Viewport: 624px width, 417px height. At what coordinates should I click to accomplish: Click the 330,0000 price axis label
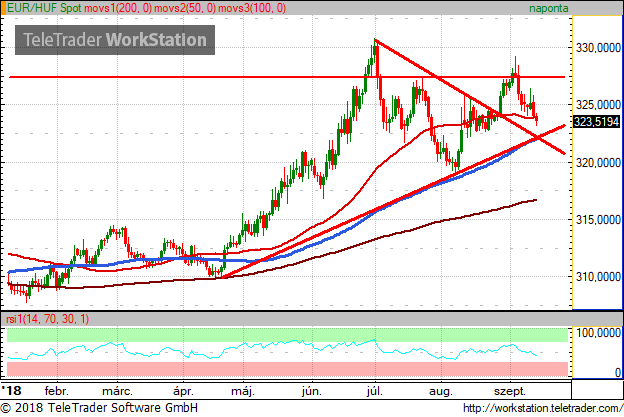[x=598, y=48]
